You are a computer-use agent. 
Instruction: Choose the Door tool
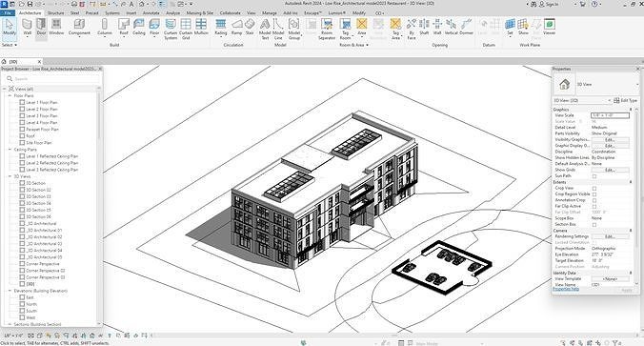tap(41, 28)
